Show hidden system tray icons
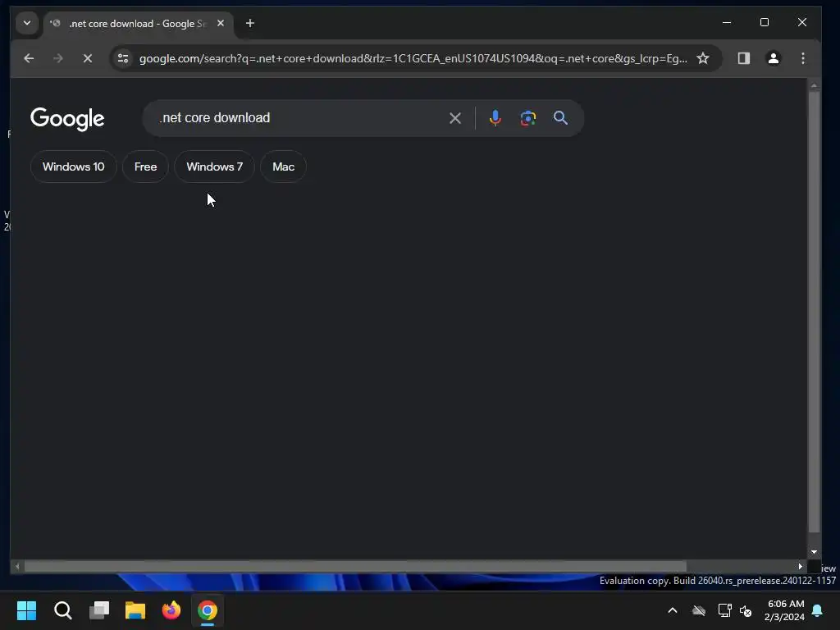840x630 pixels. pyautogui.click(x=673, y=610)
